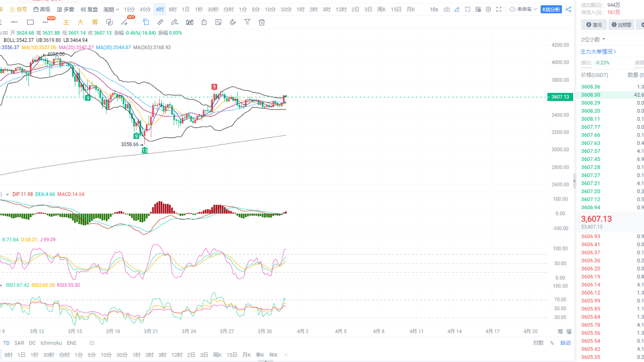Toggle the blue drawing pencil tool
This screenshot has height=362, width=644.
pos(457,9)
